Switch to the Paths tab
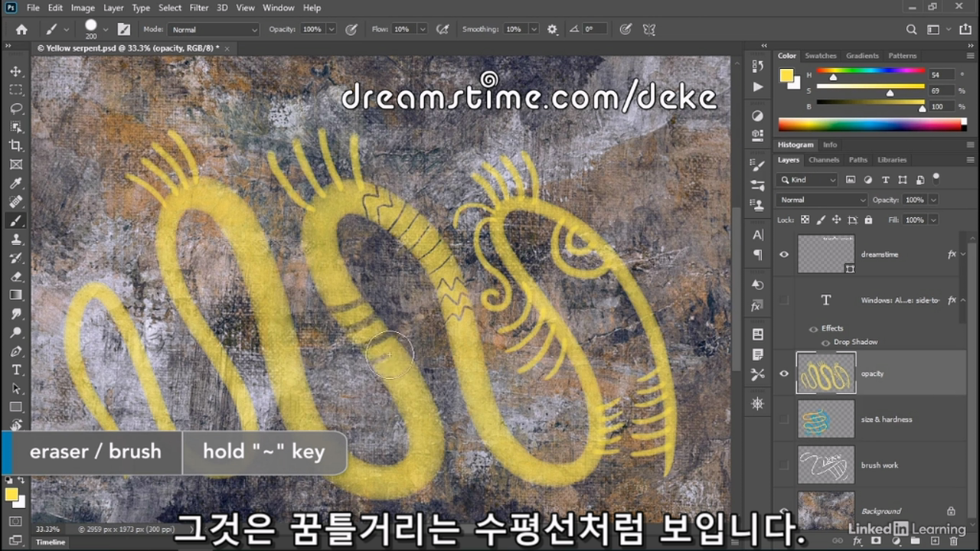Viewport: 980px width, 551px height. click(858, 160)
